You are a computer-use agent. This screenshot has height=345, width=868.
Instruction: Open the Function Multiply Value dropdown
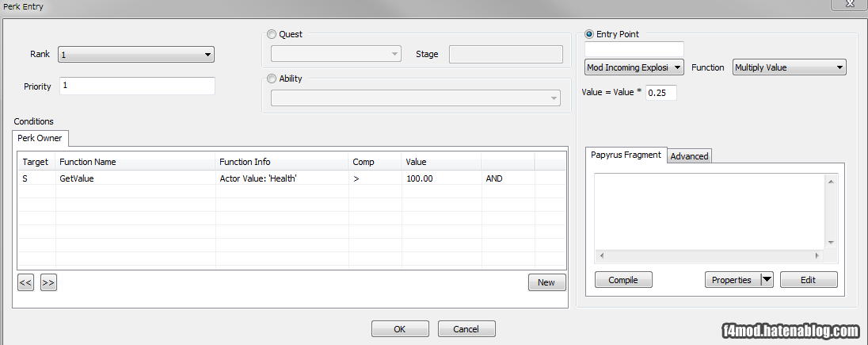click(790, 67)
